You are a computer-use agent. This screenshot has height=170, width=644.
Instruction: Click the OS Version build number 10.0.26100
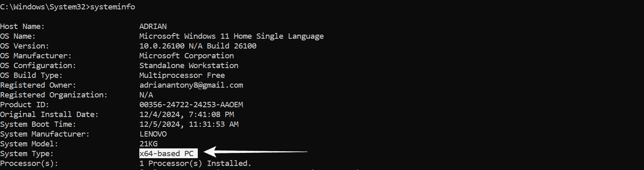coord(162,46)
